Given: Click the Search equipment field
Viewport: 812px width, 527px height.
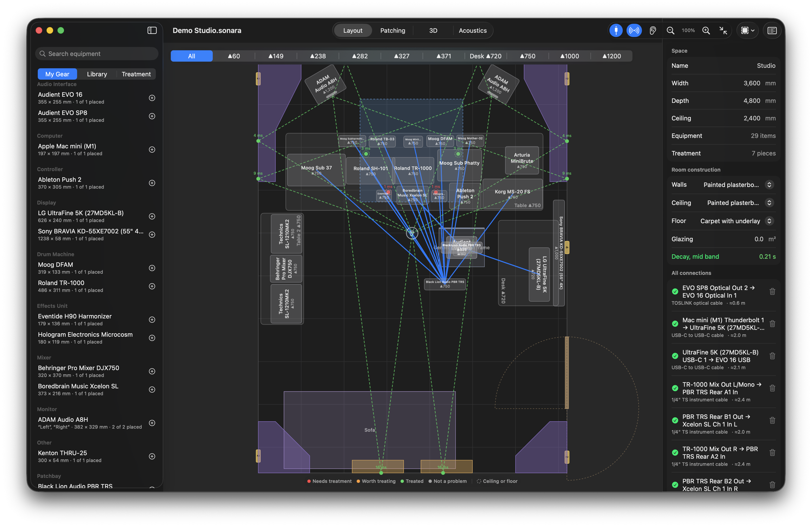Looking at the screenshot, I should [97, 53].
